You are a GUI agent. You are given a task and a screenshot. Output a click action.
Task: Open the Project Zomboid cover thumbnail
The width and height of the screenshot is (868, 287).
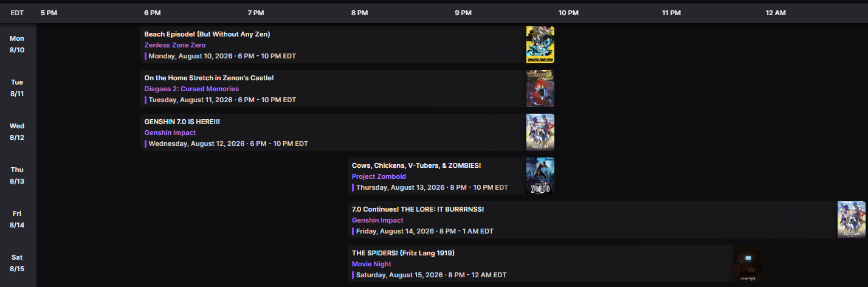click(540, 176)
